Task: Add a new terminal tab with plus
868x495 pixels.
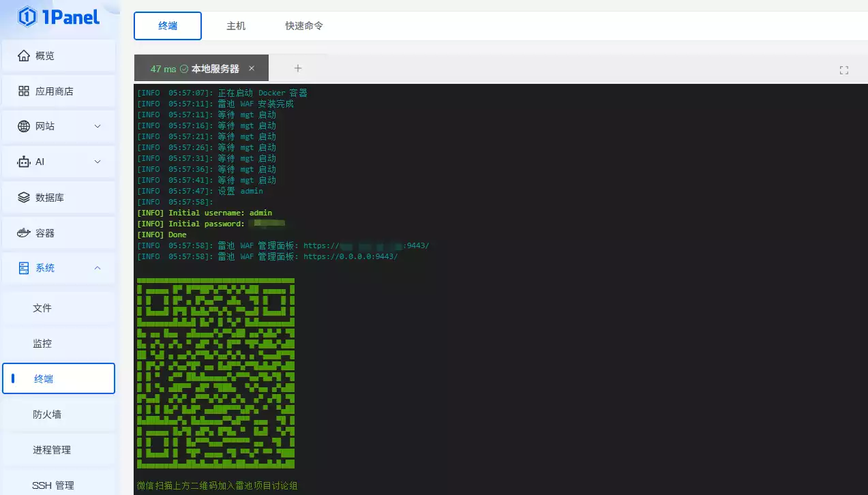Action: coord(298,68)
